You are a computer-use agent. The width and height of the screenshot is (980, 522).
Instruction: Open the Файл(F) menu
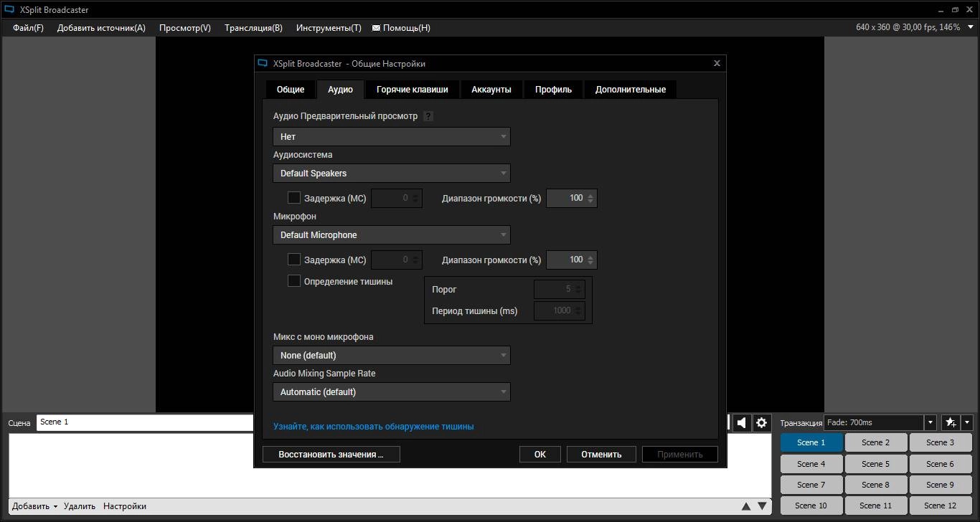[x=28, y=28]
